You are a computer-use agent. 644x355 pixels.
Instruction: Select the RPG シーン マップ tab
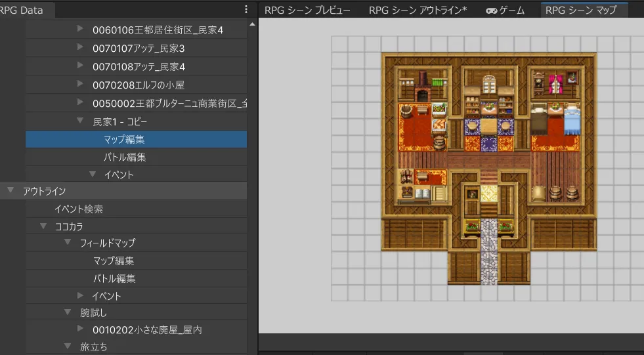tap(581, 10)
